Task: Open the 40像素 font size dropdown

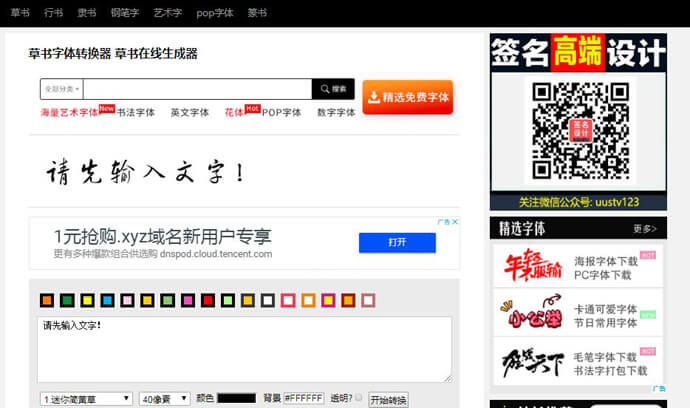Action: [x=163, y=399]
